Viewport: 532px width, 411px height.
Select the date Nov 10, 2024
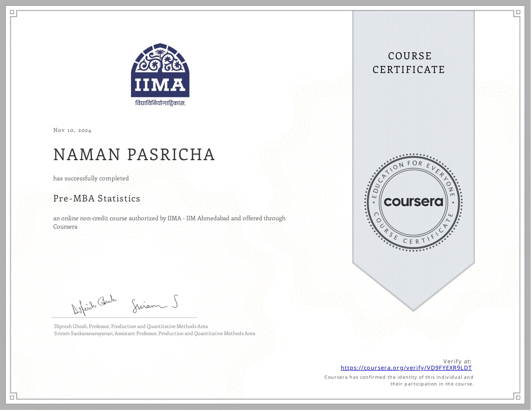[72, 130]
